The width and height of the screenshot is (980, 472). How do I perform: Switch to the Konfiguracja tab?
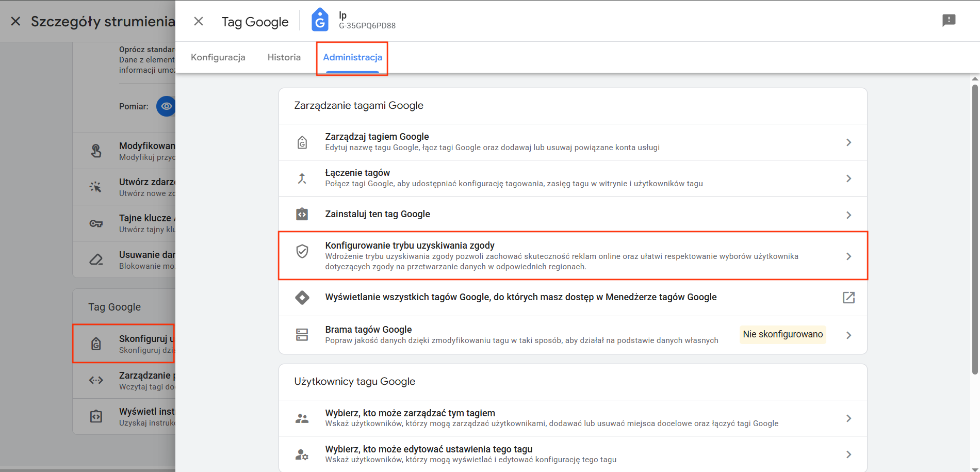tap(218, 57)
